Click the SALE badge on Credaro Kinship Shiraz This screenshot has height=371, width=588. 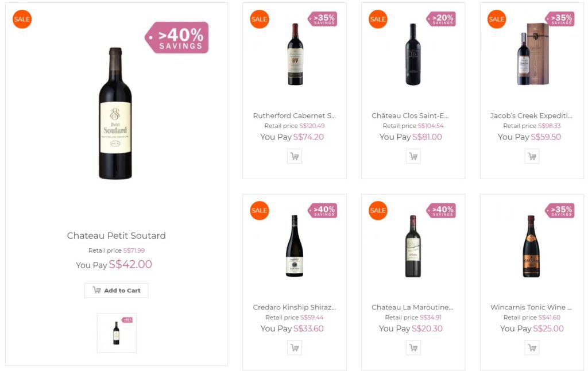click(259, 211)
